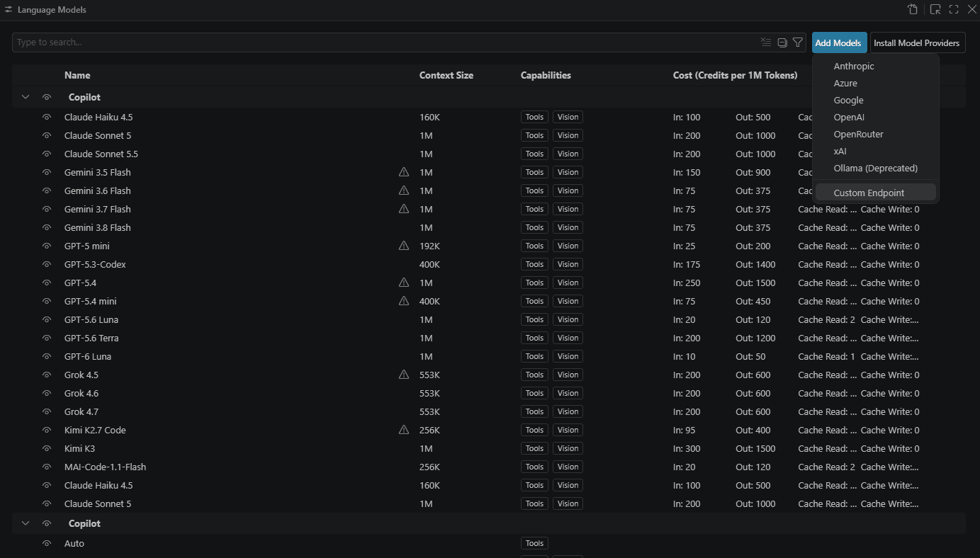Image resolution: width=980 pixels, height=558 pixels.
Task: Toggle visibility of Gemini 3.8 Flash
Action: click(47, 227)
